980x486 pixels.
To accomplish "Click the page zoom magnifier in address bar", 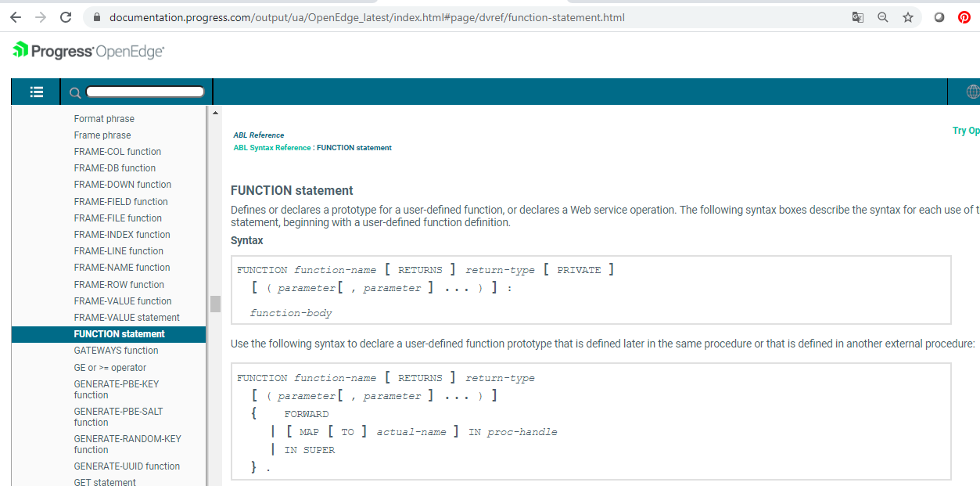I will point(882,16).
